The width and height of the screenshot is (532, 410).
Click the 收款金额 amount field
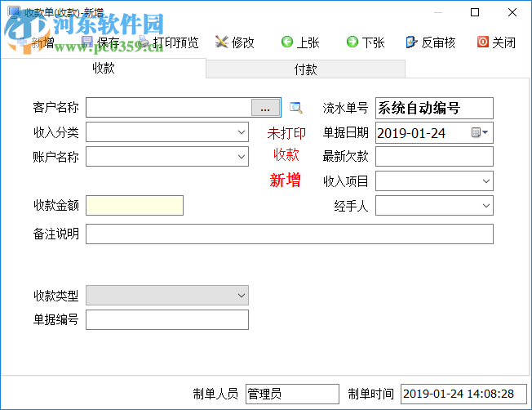click(135, 206)
